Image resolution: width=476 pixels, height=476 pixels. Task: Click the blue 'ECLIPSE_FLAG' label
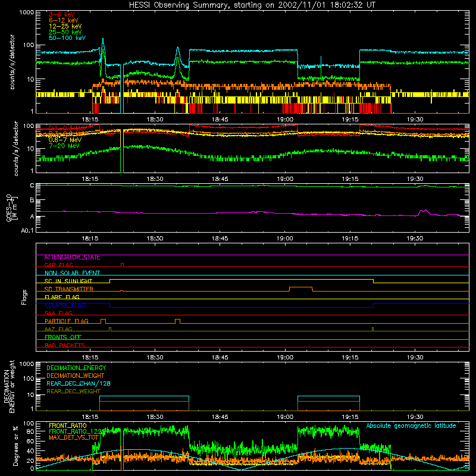[65, 305]
